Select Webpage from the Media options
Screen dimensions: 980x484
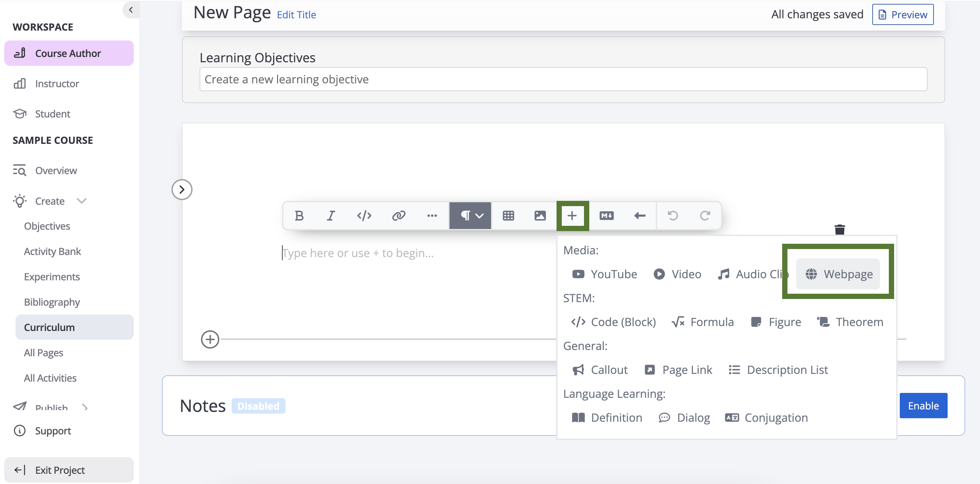point(838,274)
